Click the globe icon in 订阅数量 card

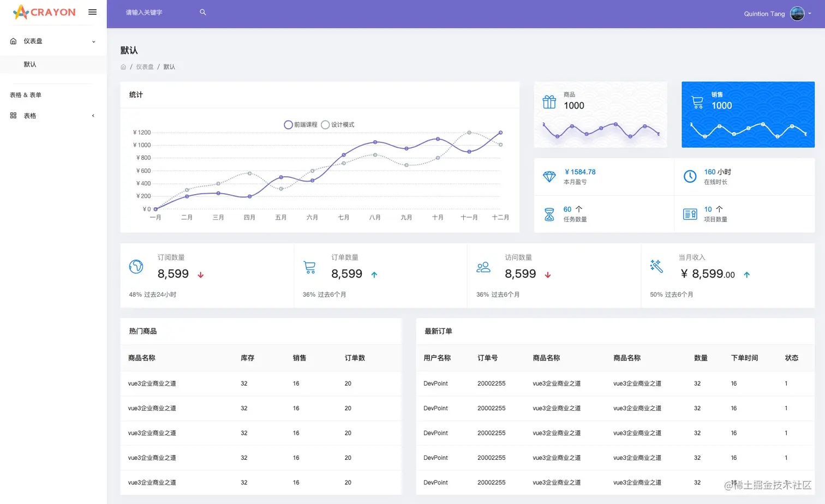click(136, 266)
